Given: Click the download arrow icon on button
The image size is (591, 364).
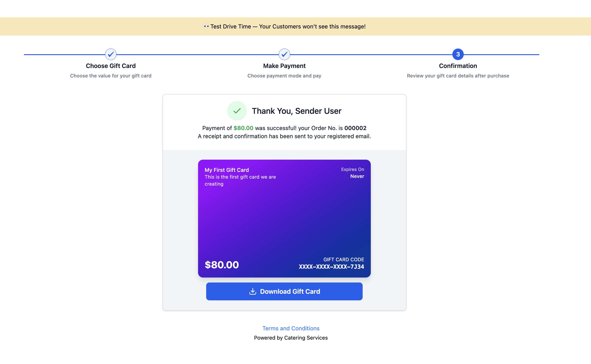Looking at the screenshot, I should [253, 291].
